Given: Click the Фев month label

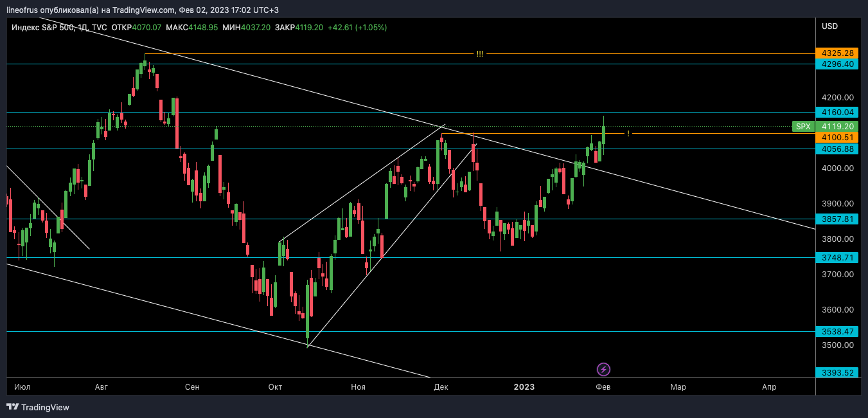Looking at the screenshot, I should point(603,386).
